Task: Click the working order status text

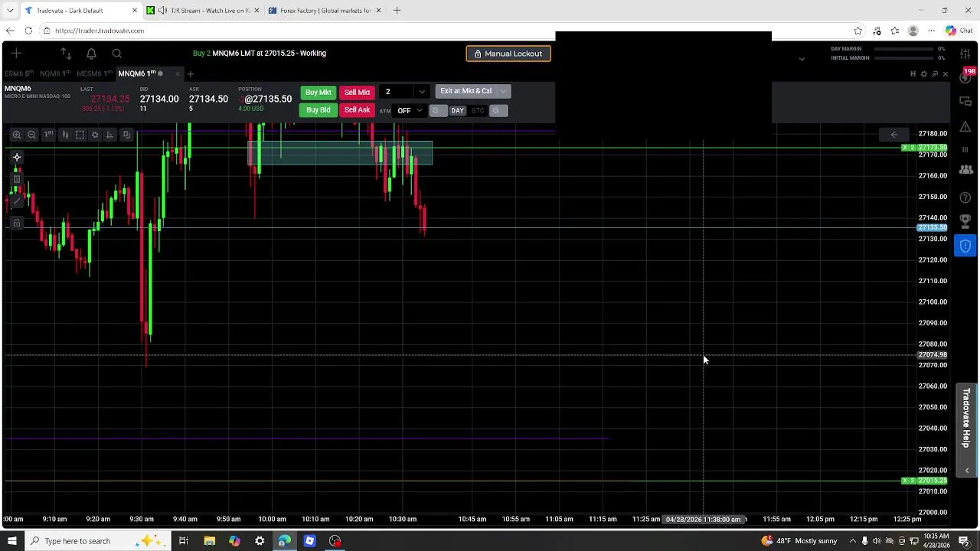Action: click(259, 54)
